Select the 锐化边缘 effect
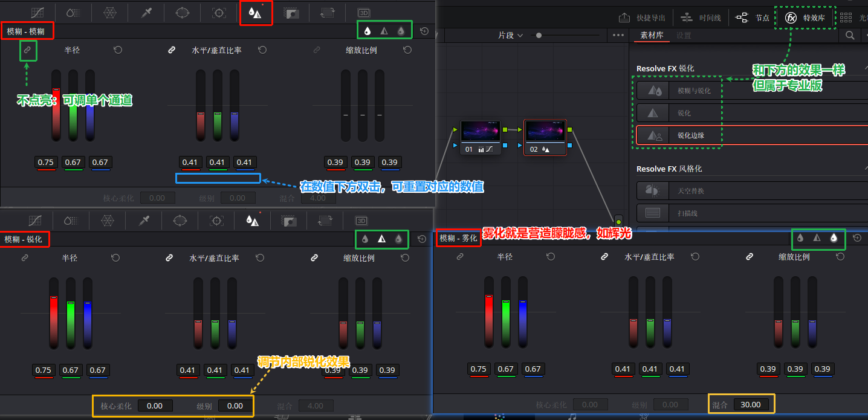Viewport: 868px width, 420px height. click(x=752, y=135)
